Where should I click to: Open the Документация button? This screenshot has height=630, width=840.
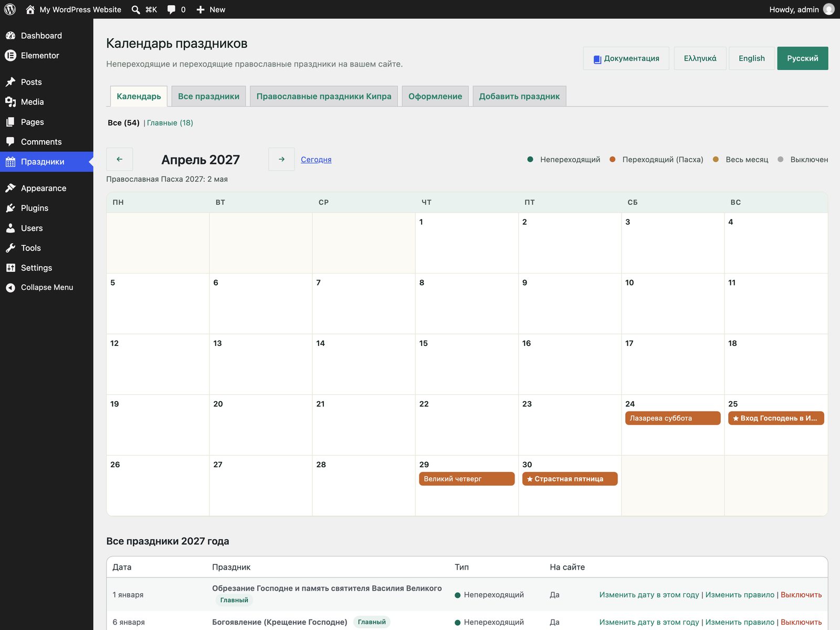click(626, 58)
